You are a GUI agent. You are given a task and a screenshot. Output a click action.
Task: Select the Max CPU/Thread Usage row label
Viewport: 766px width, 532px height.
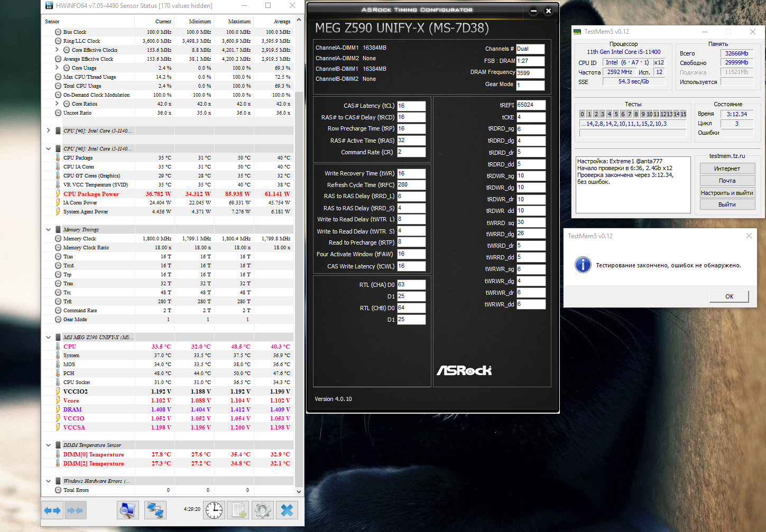(x=89, y=77)
